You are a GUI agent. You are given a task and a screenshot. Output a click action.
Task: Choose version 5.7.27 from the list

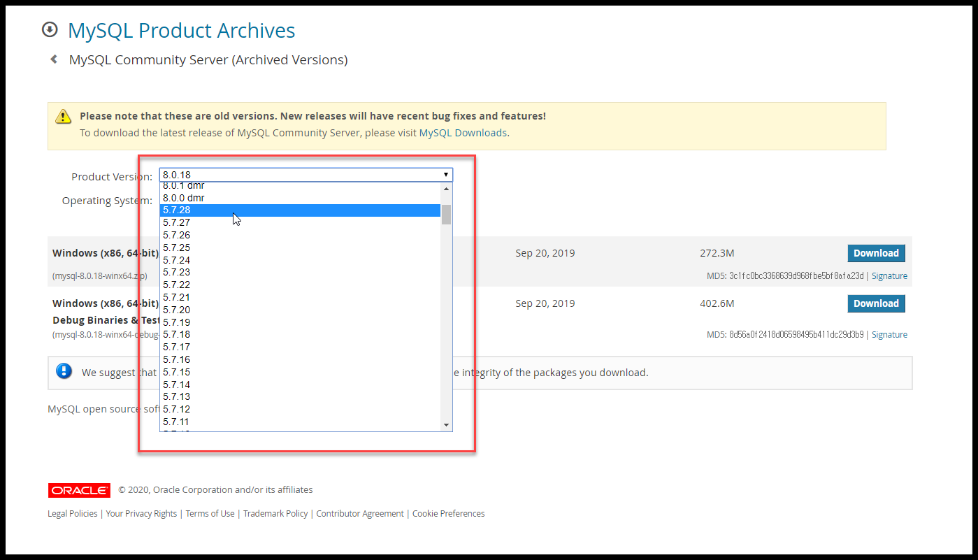tap(300, 222)
